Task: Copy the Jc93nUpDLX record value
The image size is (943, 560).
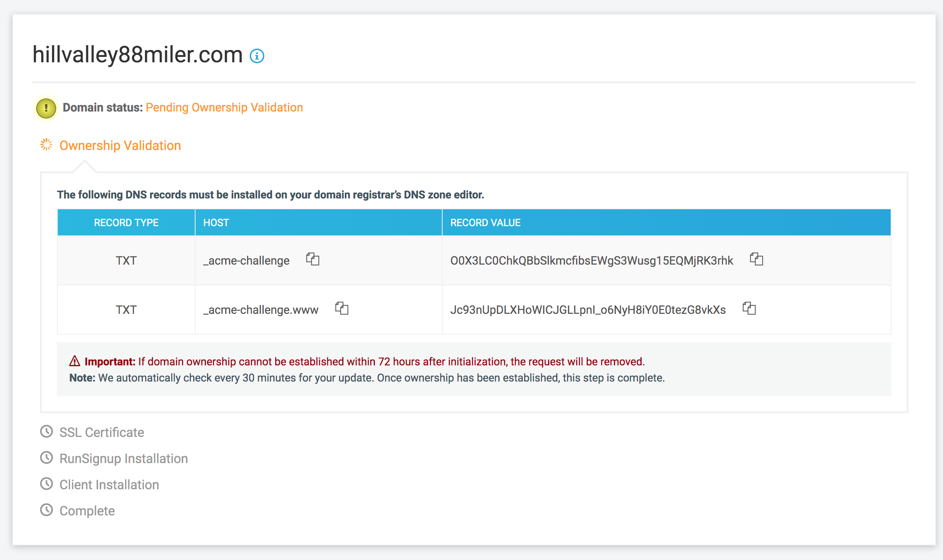Action: coord(749,308)
